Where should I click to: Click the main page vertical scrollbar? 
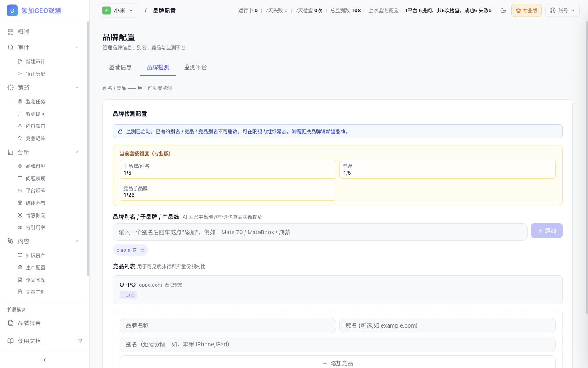586,168
